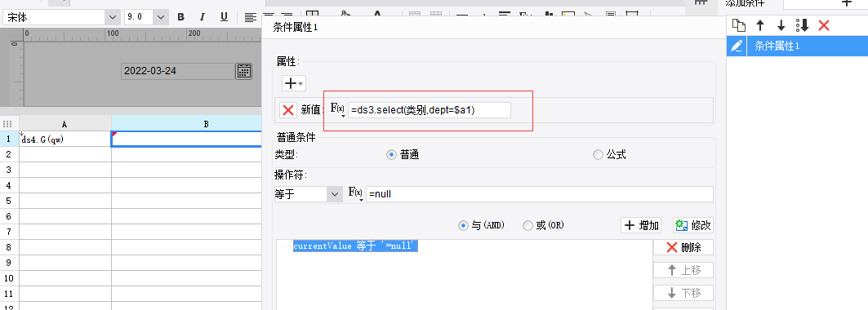The height and width of the screenshot is (310, 868).
Task: Click the pencil edit icon for 条件属性1
Action: click(737, 46)
